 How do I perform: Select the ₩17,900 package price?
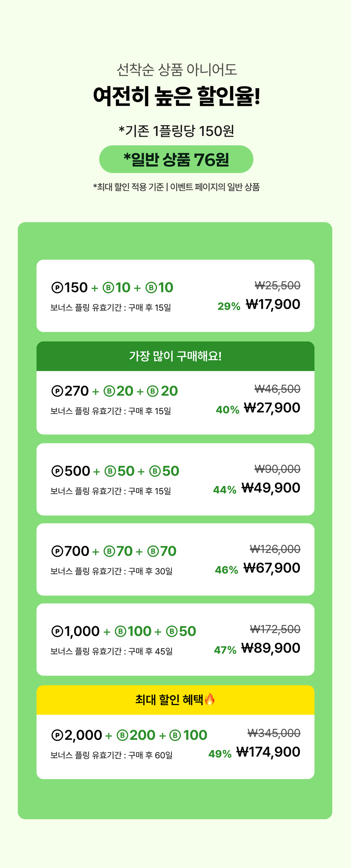pos(273,304)
